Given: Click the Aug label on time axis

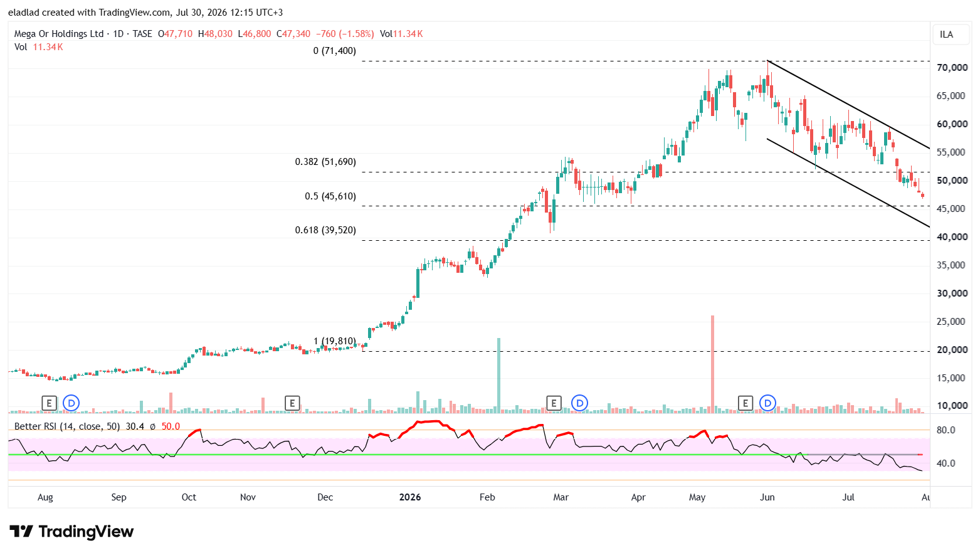Looking at the screenshot, I should 45,497.
